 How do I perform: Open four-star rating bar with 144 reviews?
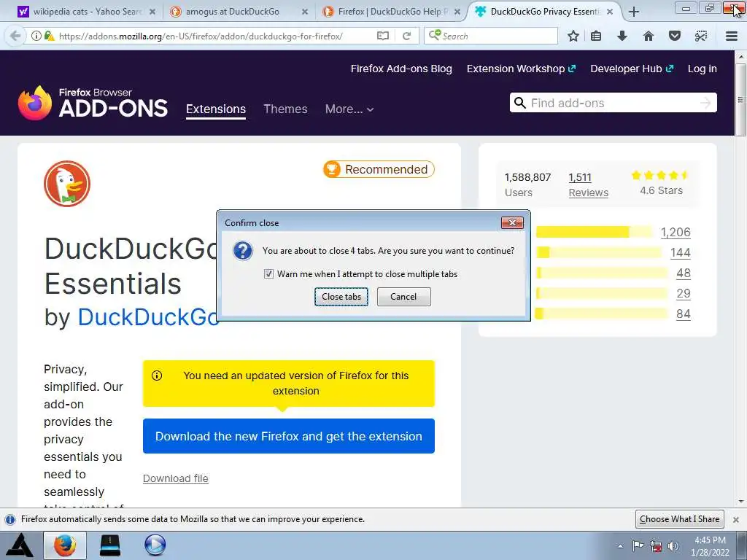[x=599, y=252]
